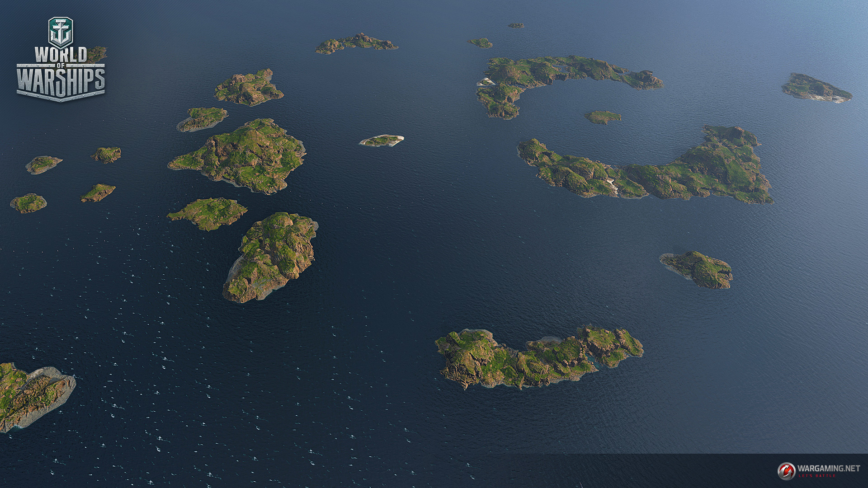Select the isolated island near the far right edge
868x488 pixels.
pos(815,88)
